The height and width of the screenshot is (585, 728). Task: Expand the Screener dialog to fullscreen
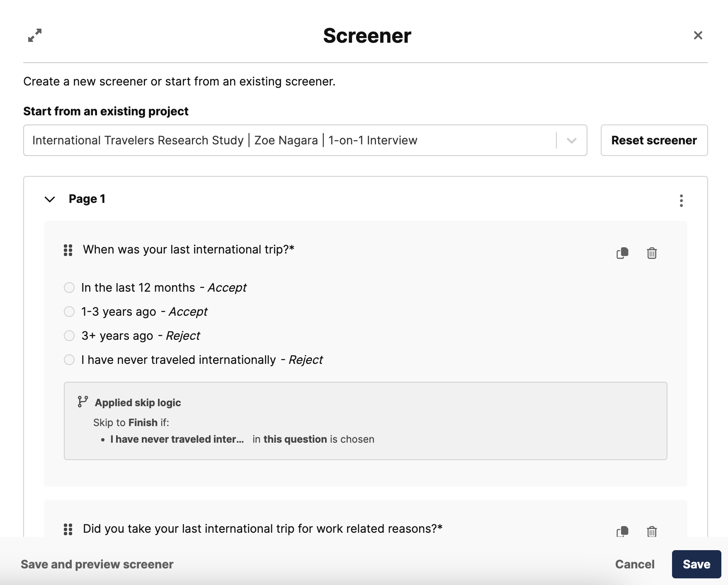(35, 35)
